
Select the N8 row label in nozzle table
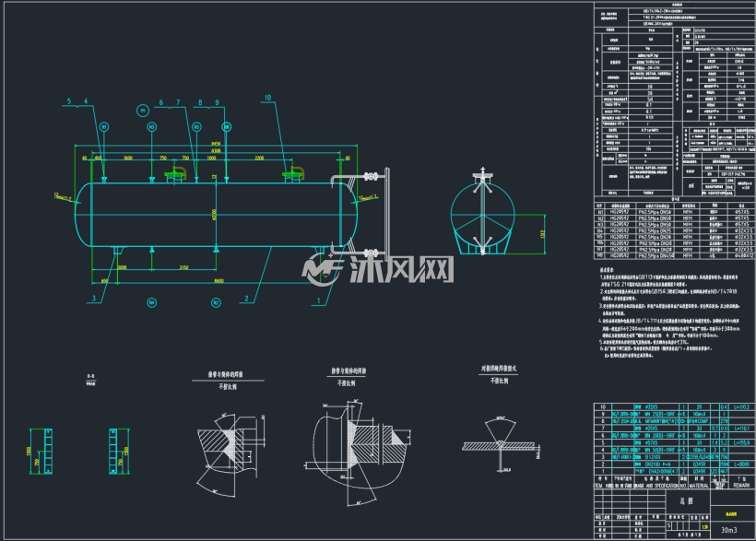pyautogui.click(x=600, y=255)
